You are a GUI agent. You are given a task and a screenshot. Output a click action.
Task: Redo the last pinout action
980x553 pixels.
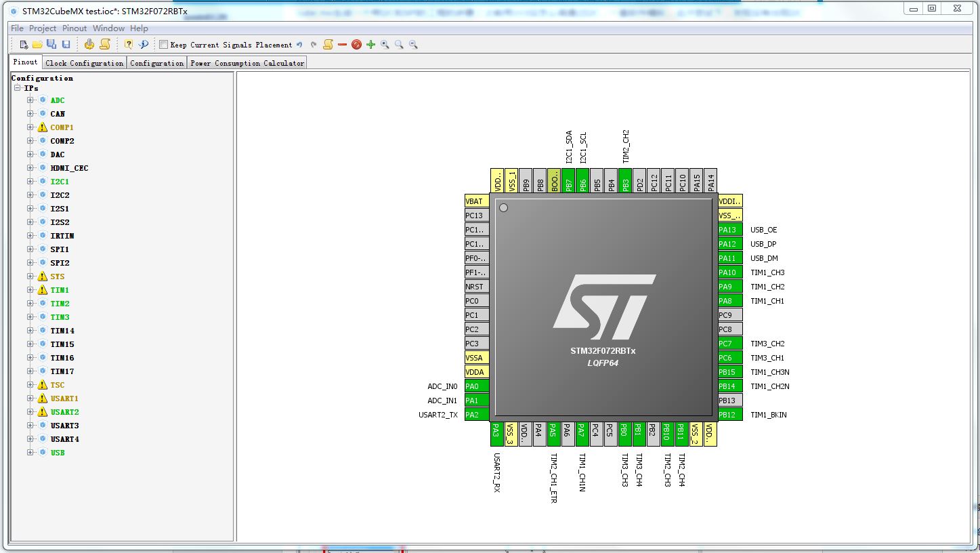(314, 45)
